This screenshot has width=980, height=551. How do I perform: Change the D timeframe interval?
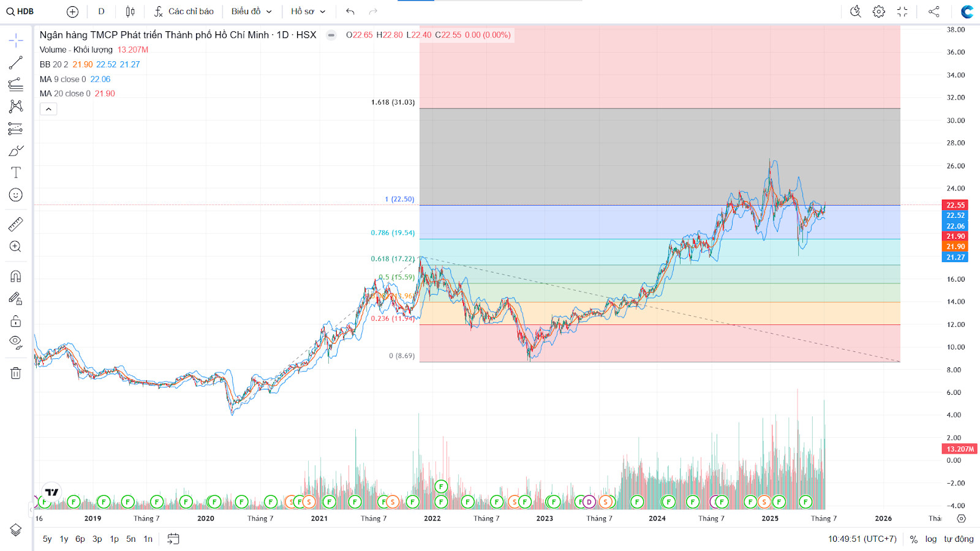point(101,12)
